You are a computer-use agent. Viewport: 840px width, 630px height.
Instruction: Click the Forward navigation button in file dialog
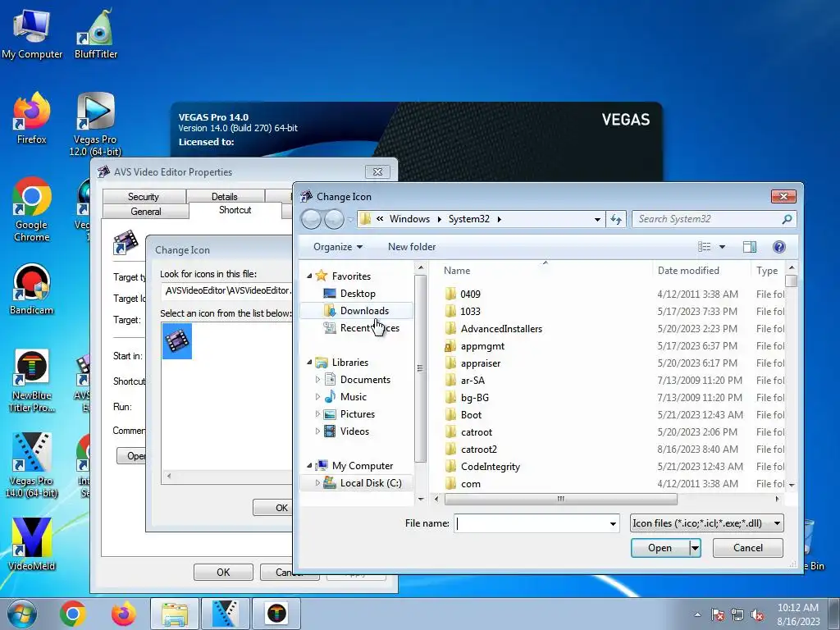(335, 219)
